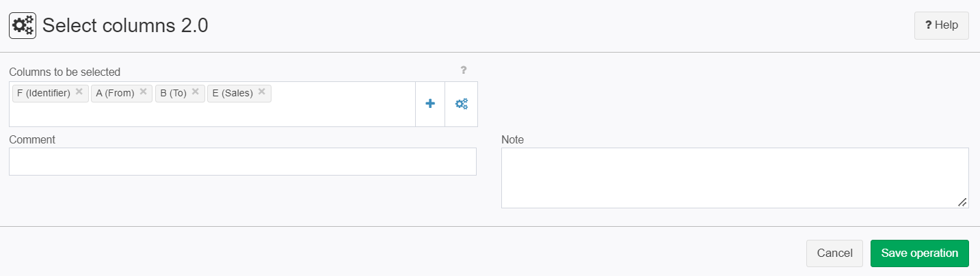980x276 pixels.
Task: Click the small question mark above columns field
Action: coord(463,70)
